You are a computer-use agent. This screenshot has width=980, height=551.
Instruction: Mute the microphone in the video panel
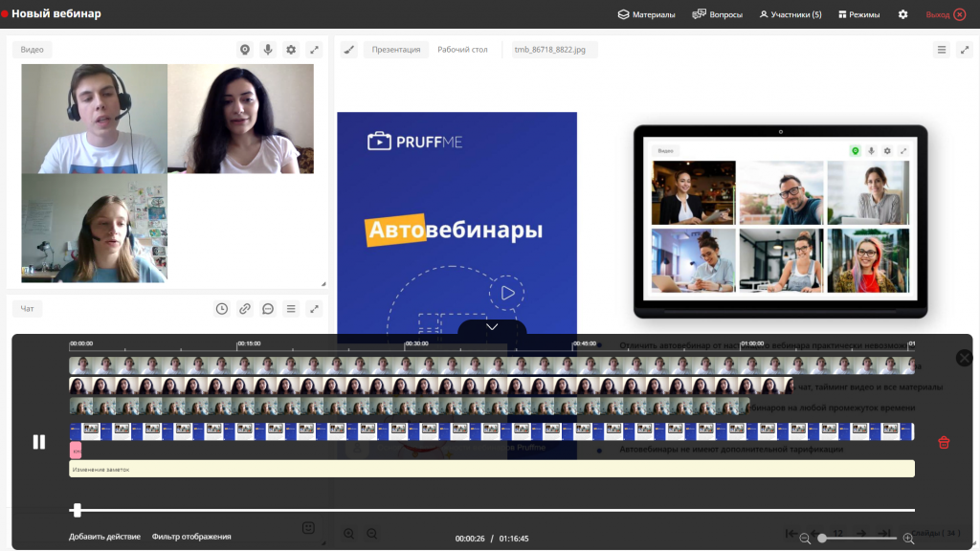click(x=268, y=49)
